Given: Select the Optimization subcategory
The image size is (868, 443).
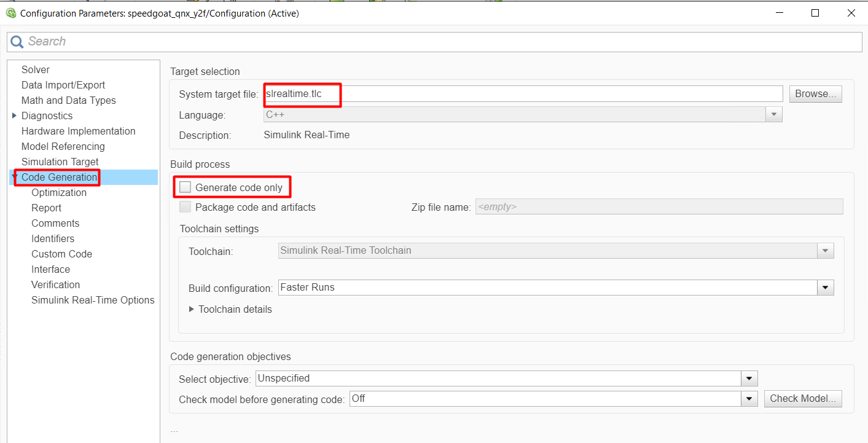Looking at the screenshot, I should (59, 192).
